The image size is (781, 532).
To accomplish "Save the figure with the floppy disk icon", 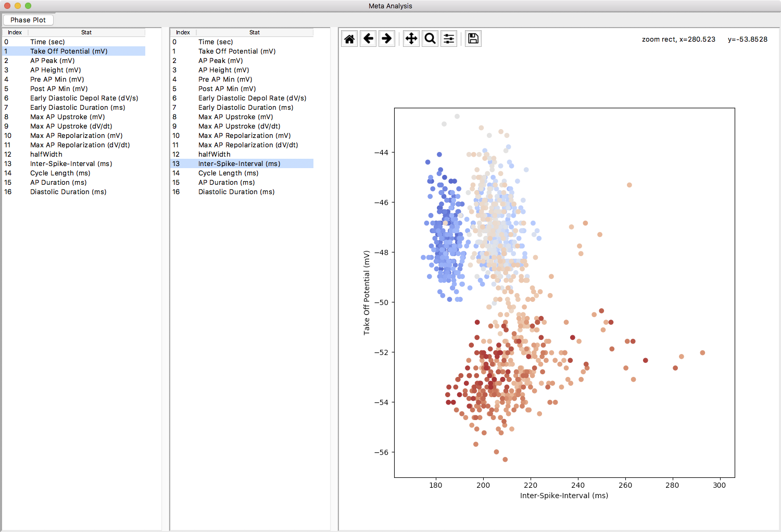I will 473,39.
